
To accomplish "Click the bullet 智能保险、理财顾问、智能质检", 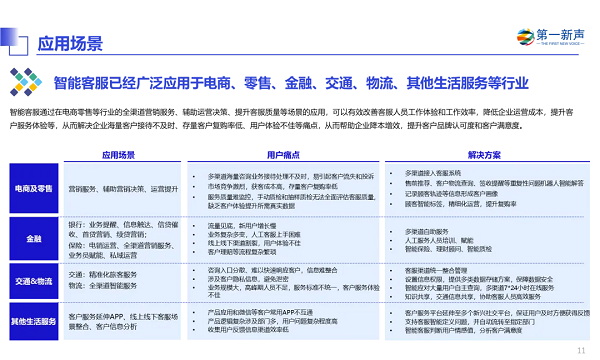I will pos(448,249).
